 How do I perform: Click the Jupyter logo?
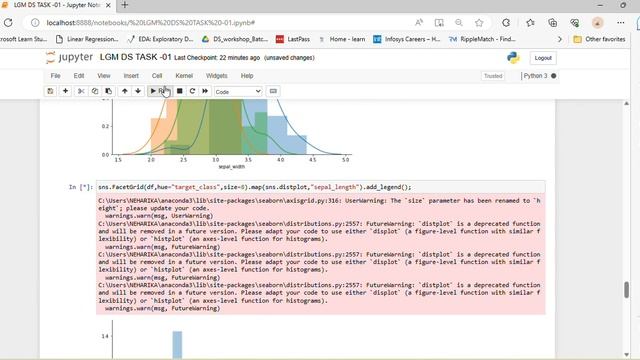(x=69, y=58)
